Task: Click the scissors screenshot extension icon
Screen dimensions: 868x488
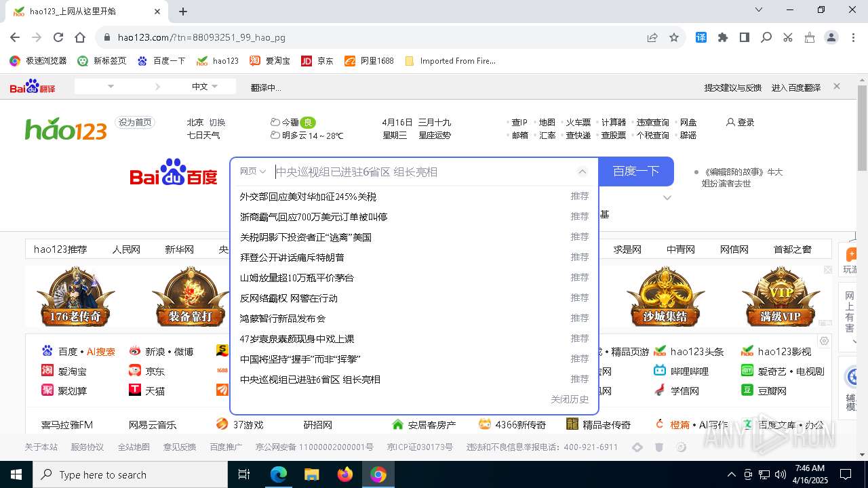Action: click(x=788, y=37)
